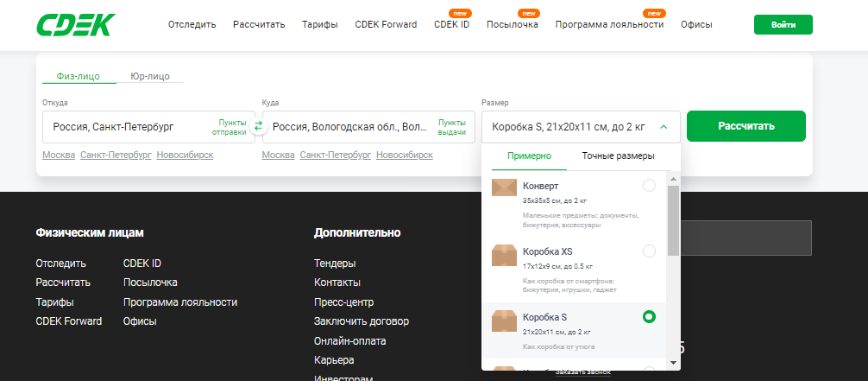Choose Москва under the Откуда field
868x381 pixels.
(59, 155)
